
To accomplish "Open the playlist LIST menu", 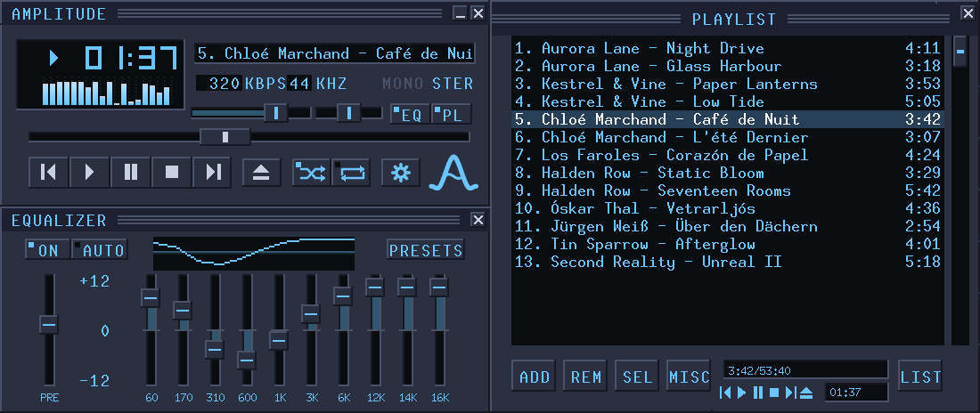I will (920, 377).
